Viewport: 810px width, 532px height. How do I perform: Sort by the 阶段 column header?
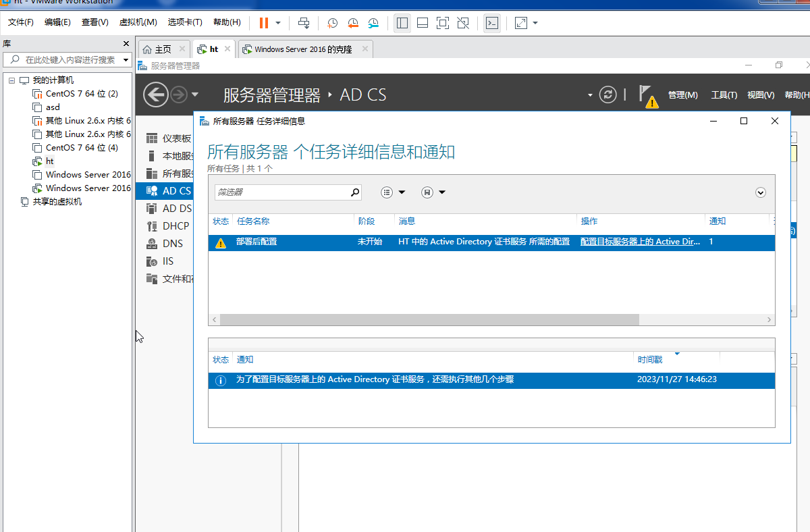(367, 221)
